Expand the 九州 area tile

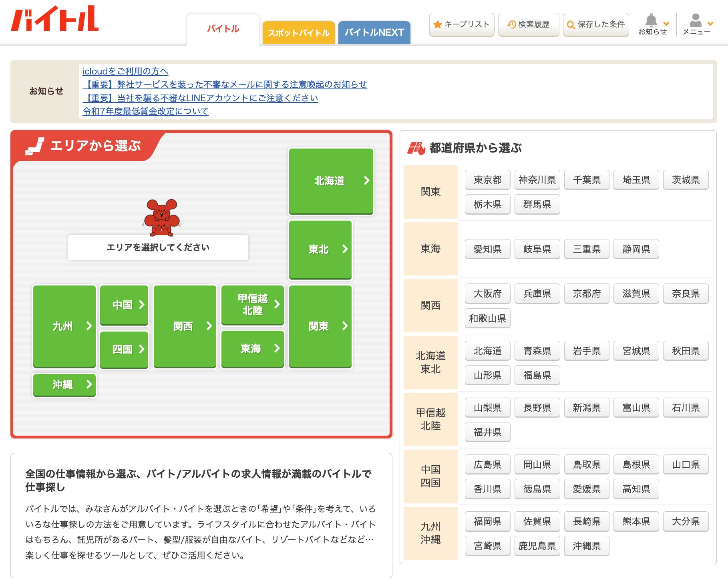click(x=64, y=326)
